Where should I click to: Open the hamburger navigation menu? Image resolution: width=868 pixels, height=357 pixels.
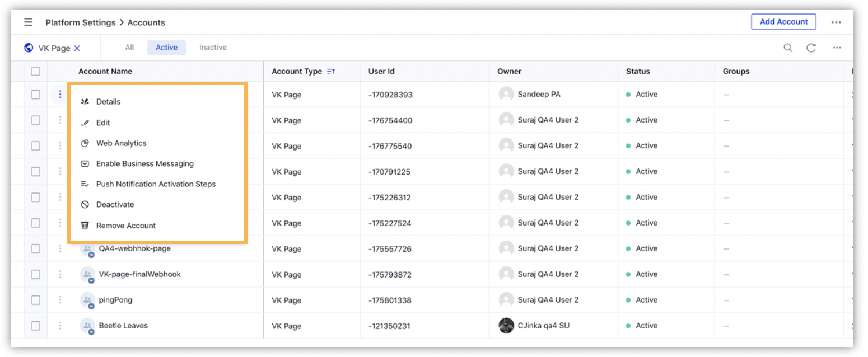28,22
